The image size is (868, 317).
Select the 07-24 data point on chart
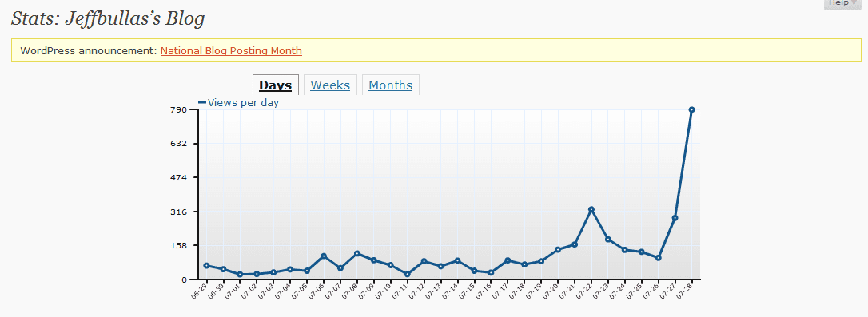(625, 250)
